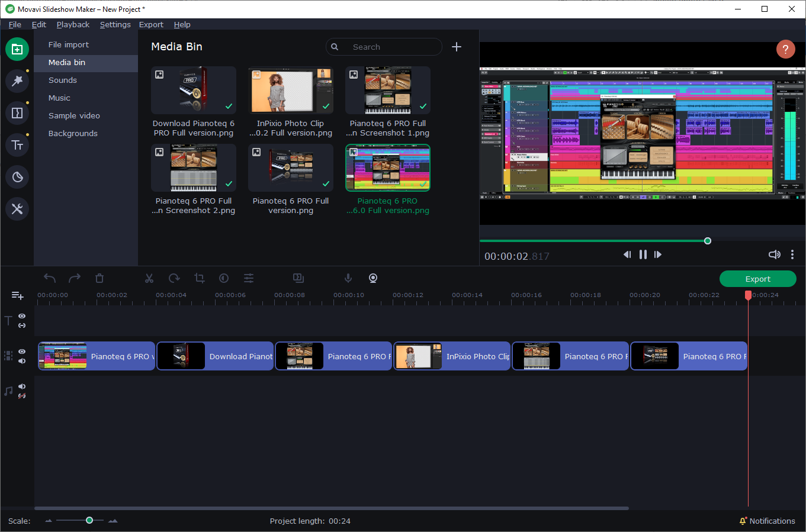Click the Undo arrow in timeline toolbar
This screenshot has height=532, width=806.
50,278
